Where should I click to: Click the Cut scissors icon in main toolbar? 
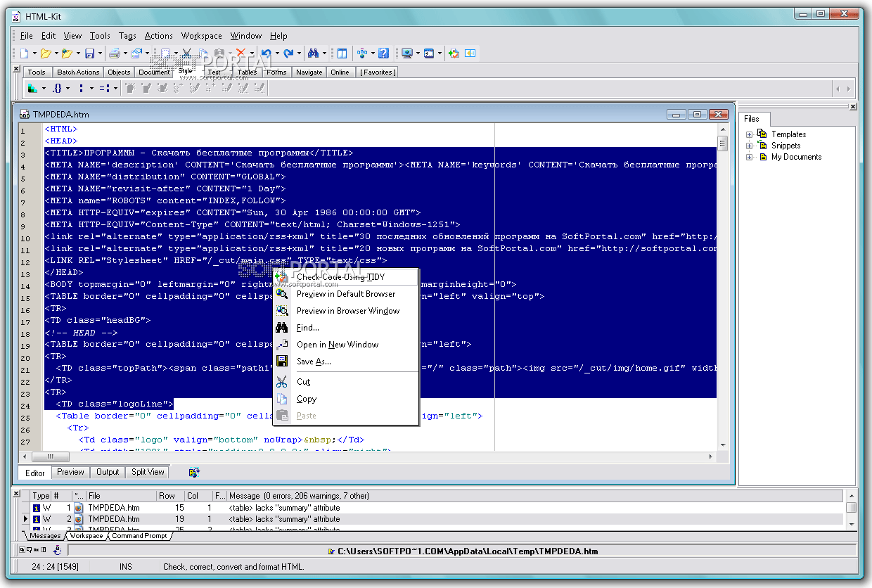click(x=187, y=53)
